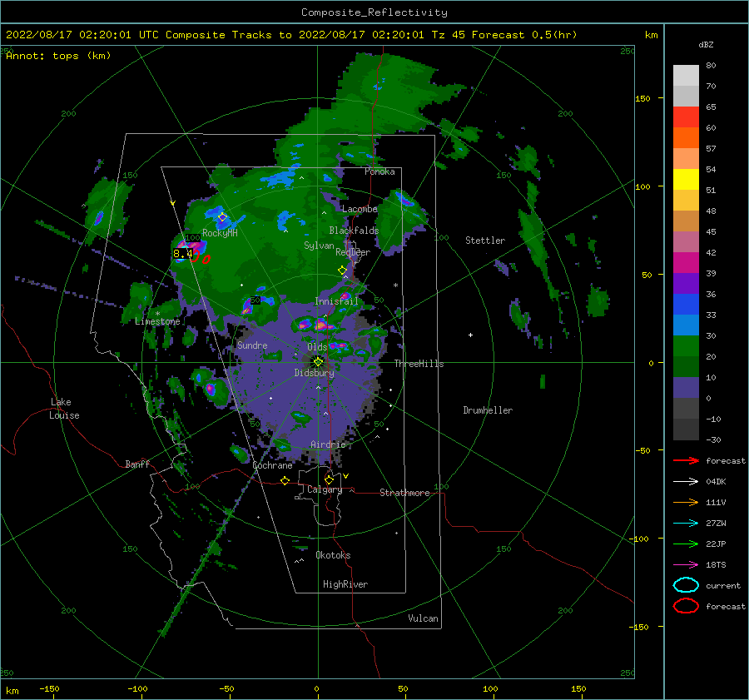Click the Lacombe city label

(x=360, y=209)
